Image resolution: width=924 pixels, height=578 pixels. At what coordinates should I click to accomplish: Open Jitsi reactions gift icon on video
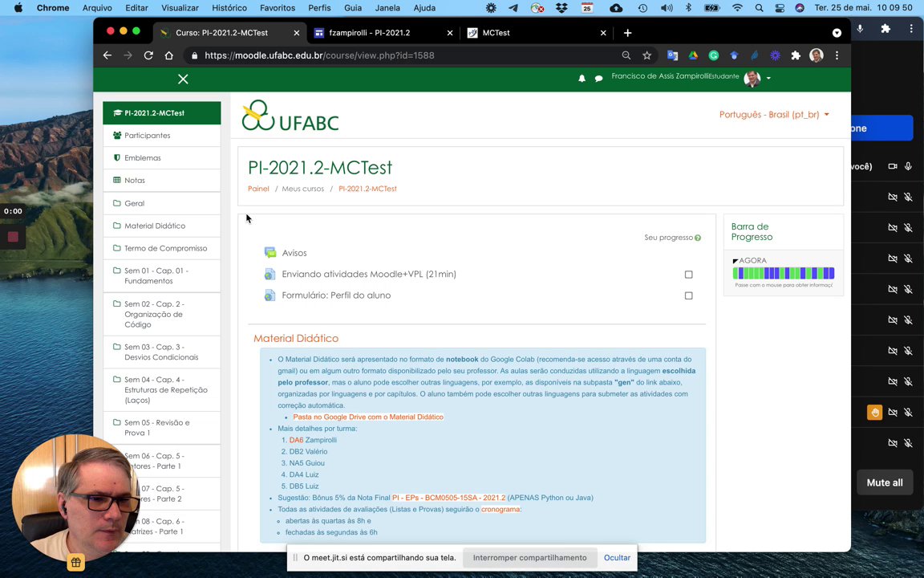[x=76, y=563]
